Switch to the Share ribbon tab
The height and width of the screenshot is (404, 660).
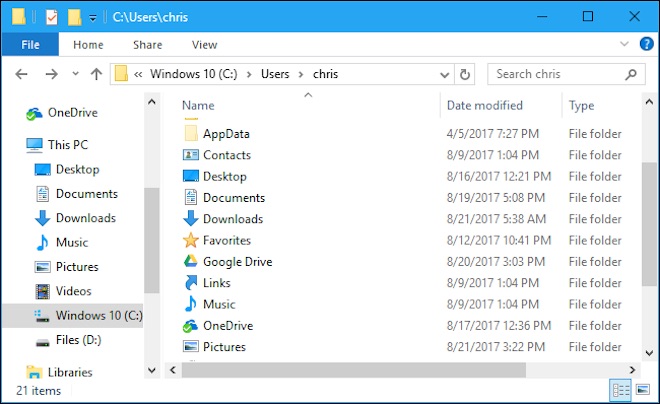point(147,45)
